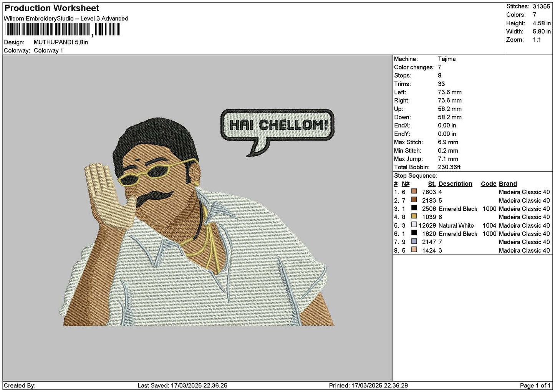Click 'Emerald Black' in the 2508 stitch row
Image resolution: width=555 pixels, height=392 pixels.
458,209
